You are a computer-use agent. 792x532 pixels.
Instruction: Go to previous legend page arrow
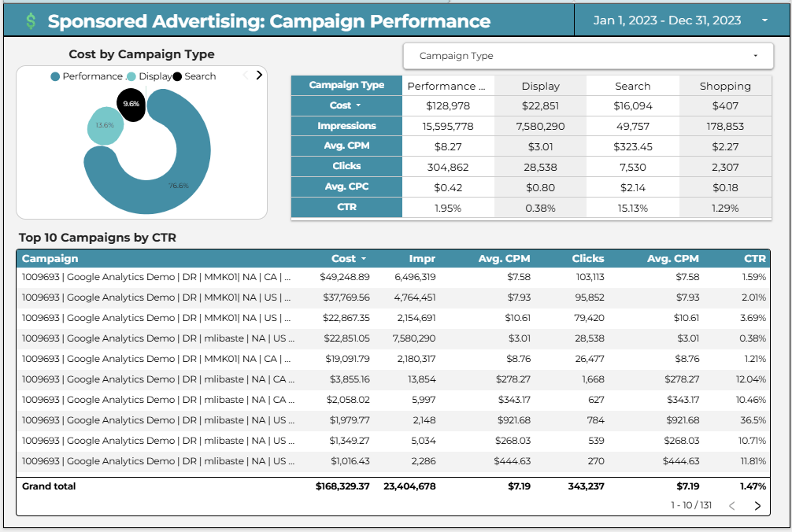[246, 76]
